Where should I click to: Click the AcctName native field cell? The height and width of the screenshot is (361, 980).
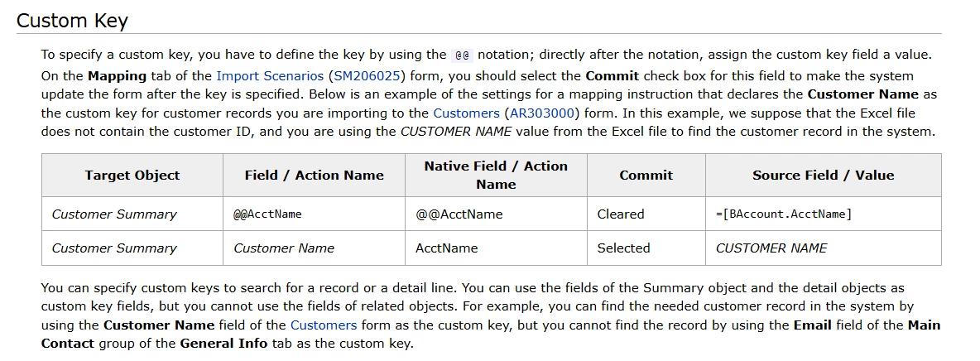(x=496, y=248)
